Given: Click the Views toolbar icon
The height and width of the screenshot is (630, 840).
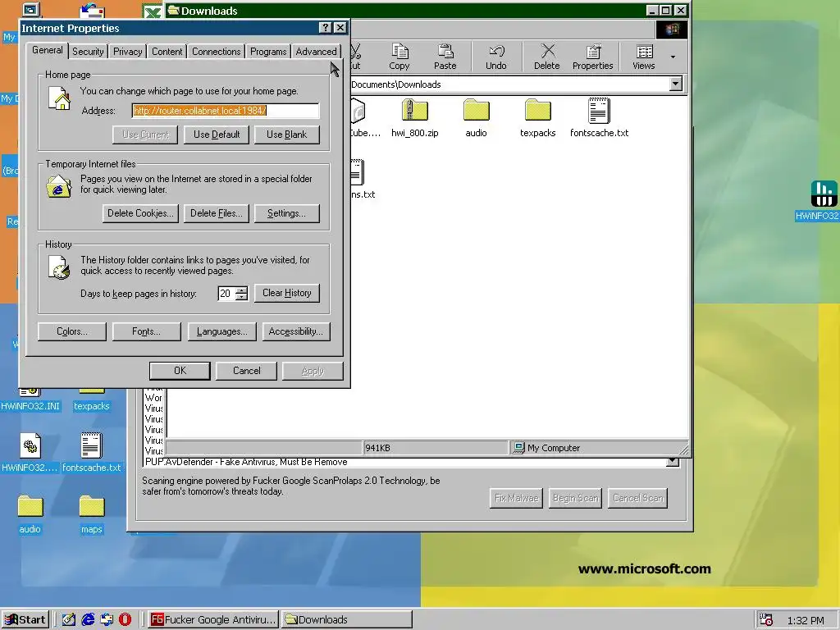Looking at the screenshot, I should [x=643, y=57].
